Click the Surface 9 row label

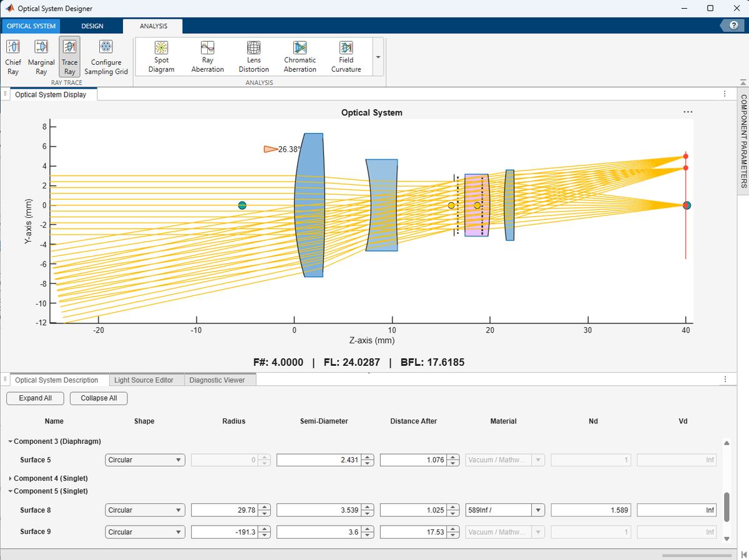coord(36,532)
